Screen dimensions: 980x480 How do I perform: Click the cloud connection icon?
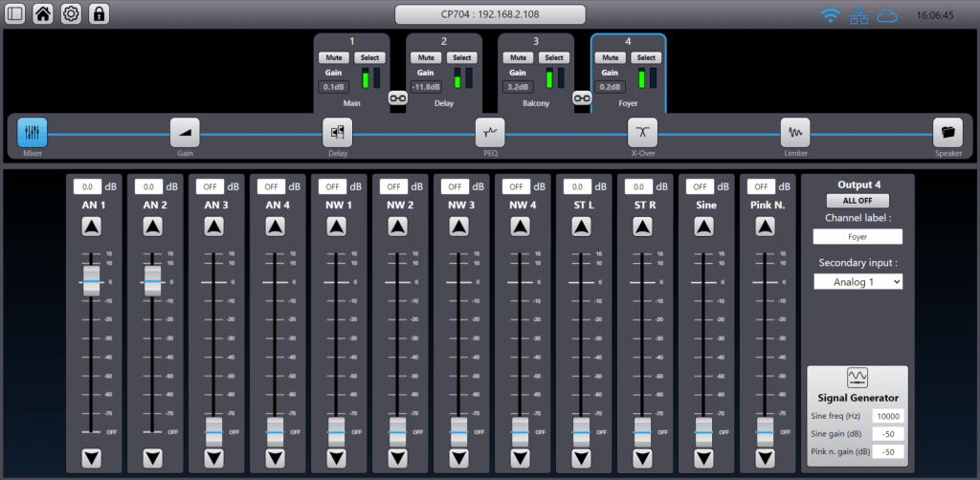click(x=887, y=16)
